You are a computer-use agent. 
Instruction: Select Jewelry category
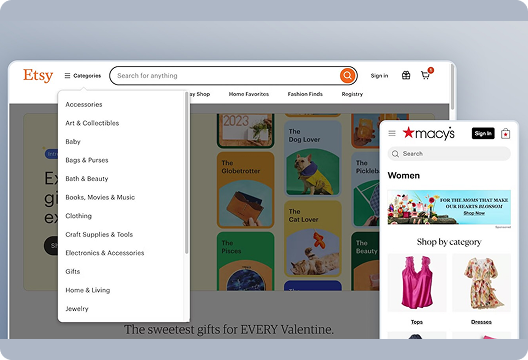point(77,309)
